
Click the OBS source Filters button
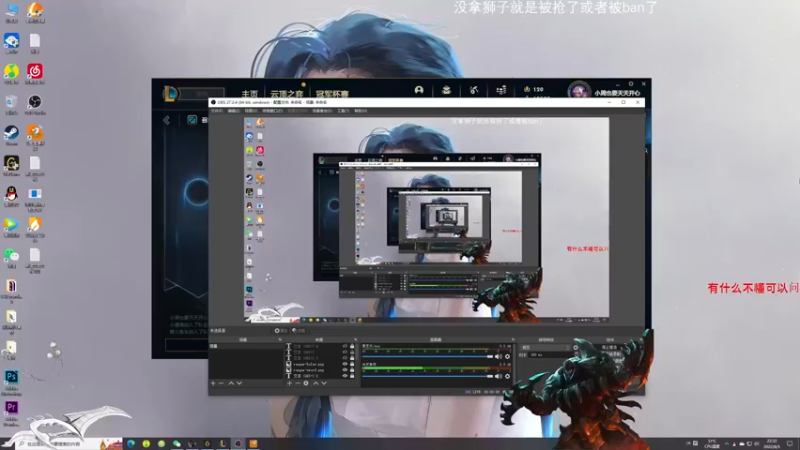point(299,331)
